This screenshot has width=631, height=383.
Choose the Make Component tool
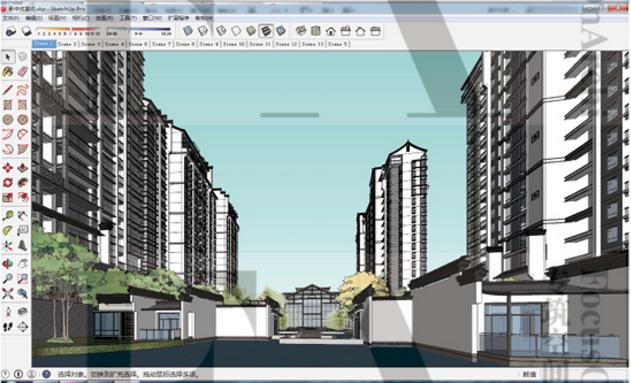tap(23, 57)
